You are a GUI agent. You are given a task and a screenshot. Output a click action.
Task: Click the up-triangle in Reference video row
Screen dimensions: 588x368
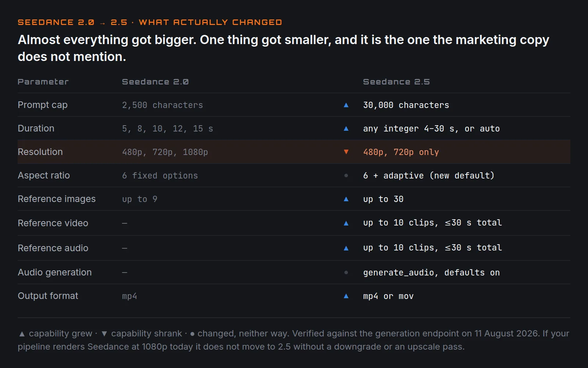(346, 223)
